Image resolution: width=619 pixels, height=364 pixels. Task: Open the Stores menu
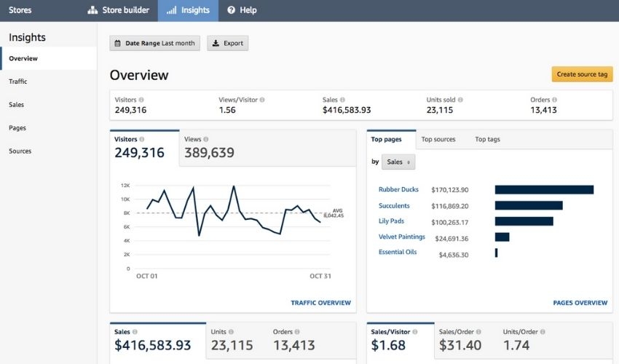point(20,10)
